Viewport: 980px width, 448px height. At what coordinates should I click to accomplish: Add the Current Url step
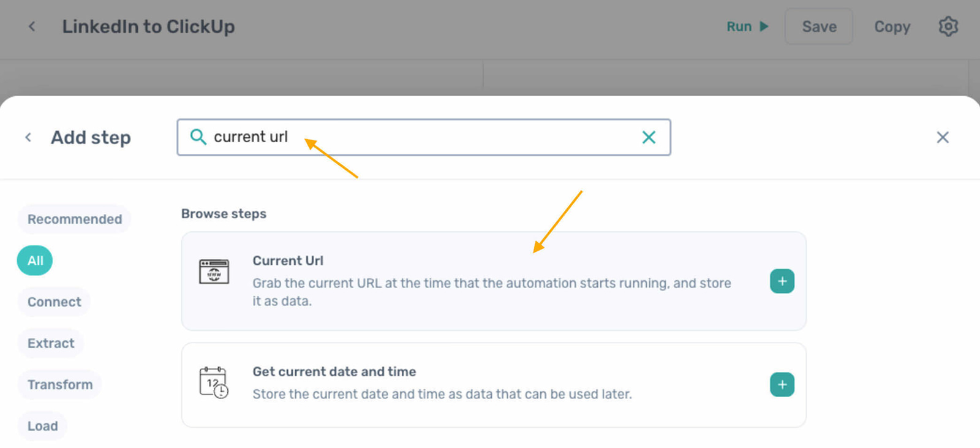pyautogui.click(x=782, y=281)
